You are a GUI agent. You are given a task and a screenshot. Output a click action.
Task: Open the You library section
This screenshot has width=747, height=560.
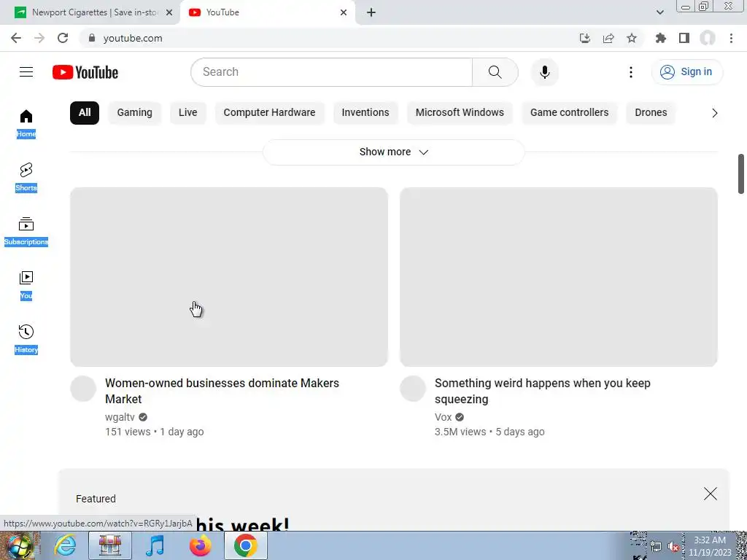click(x=26, y=286)
